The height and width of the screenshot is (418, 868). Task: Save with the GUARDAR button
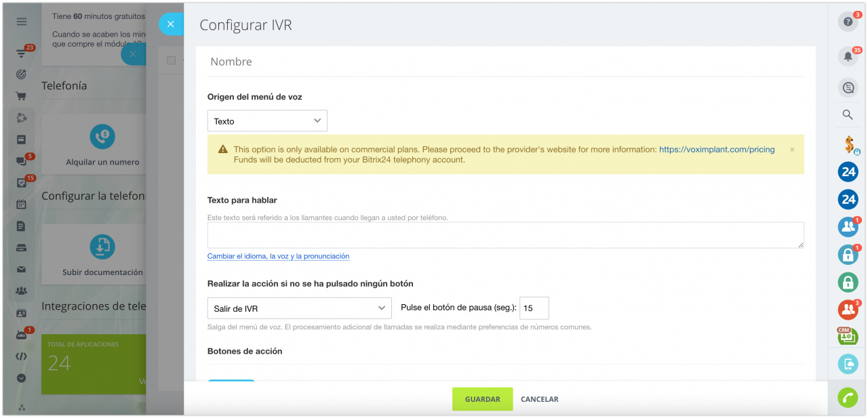483,399
